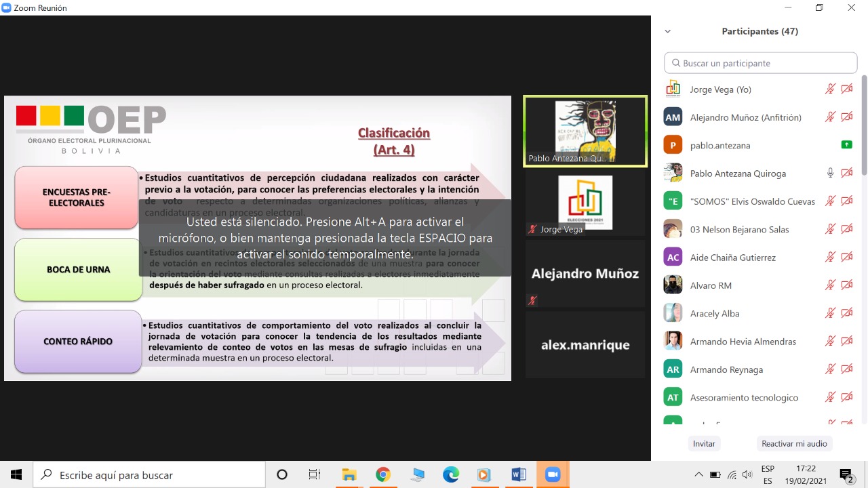Click Jorge Vega's crossed-out camera icon
Image resolution: width=868 pixels, height=488 pixels.
[x=846, y=89]
